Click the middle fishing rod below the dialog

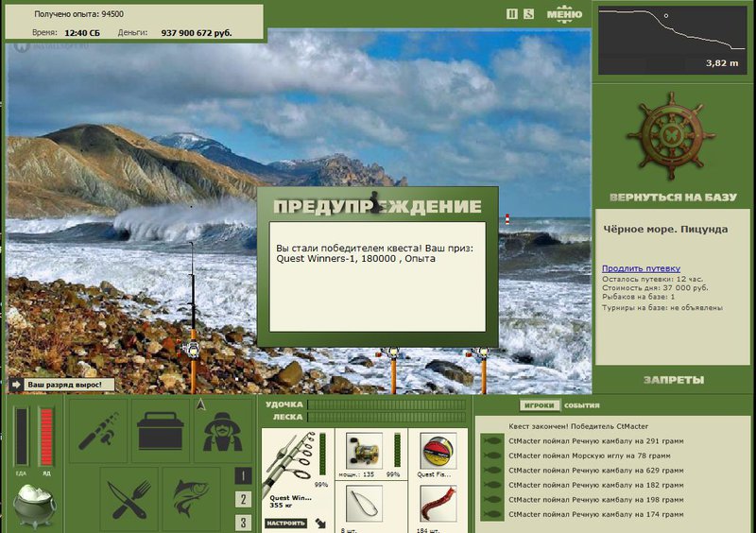pos(393,369)
